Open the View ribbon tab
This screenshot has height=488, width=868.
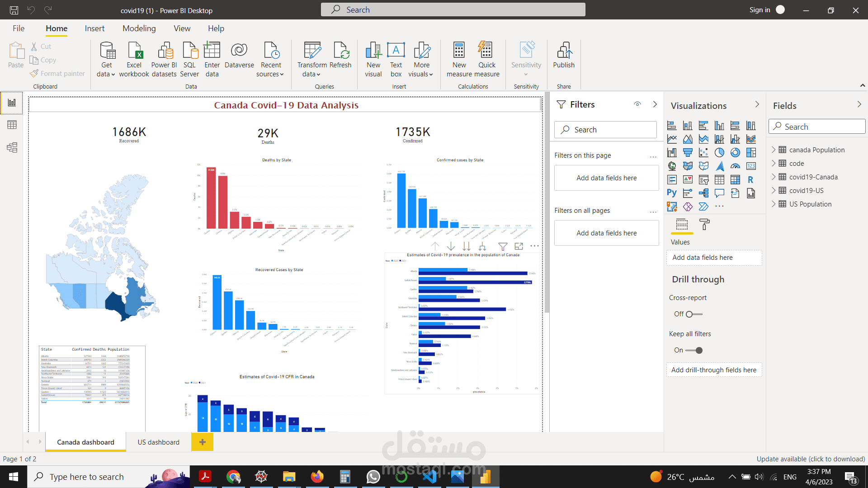click(182, 28)
